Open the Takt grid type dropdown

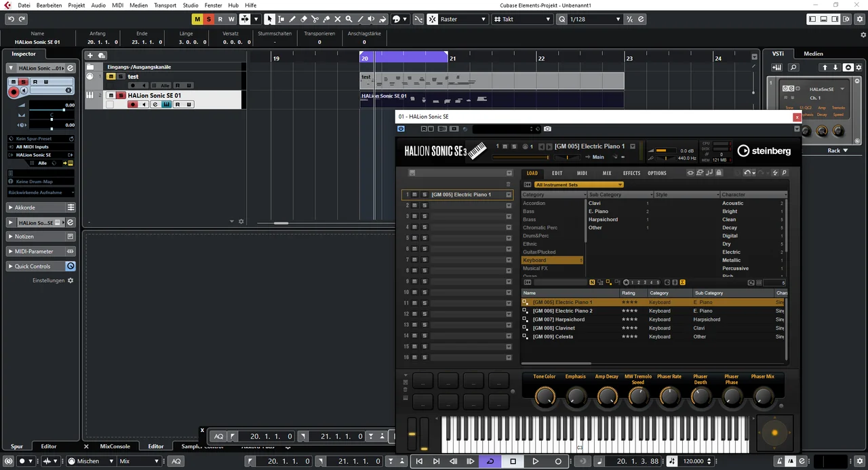[521, 19]
